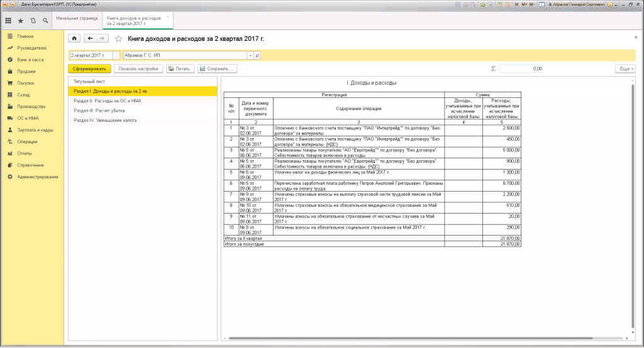This screenshot has height=348, width=644.
Task: Close the Книга доходов и расходов tab
Action: tap(167, 17)
